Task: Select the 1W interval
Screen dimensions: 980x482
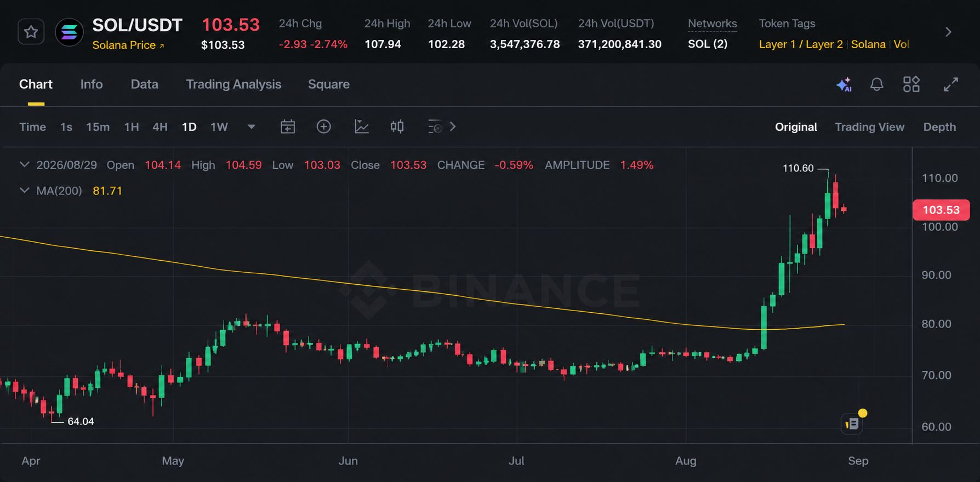Action: pyautogui.click(x=219, y=127)
